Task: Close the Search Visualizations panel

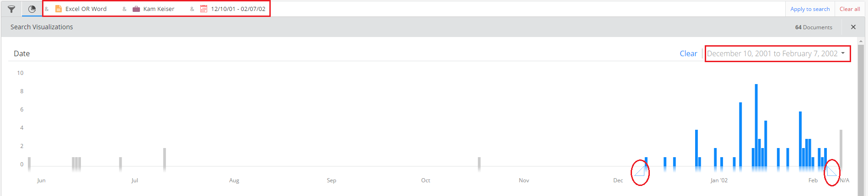Action: tap(853, 27)
